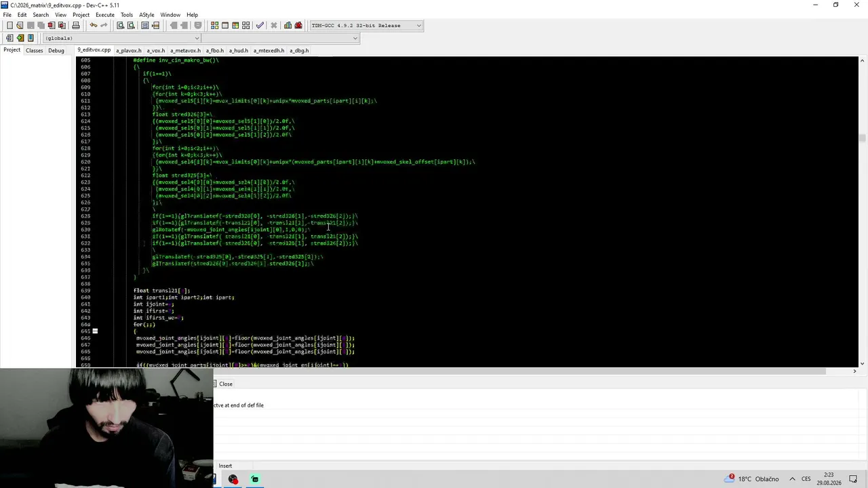Open the Profile analysis chart icon
868x488 pixels.
tap(288, 25)
